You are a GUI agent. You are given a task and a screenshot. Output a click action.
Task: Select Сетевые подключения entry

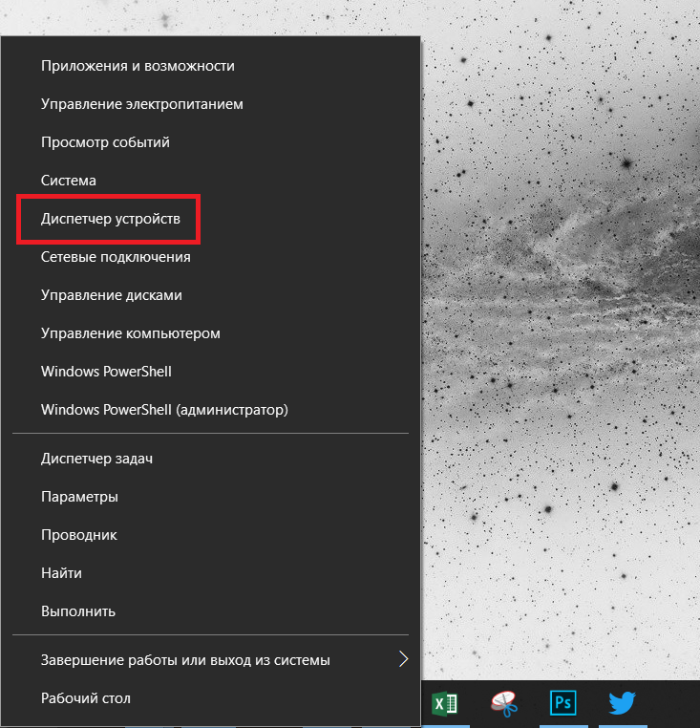tap(210, 257)
